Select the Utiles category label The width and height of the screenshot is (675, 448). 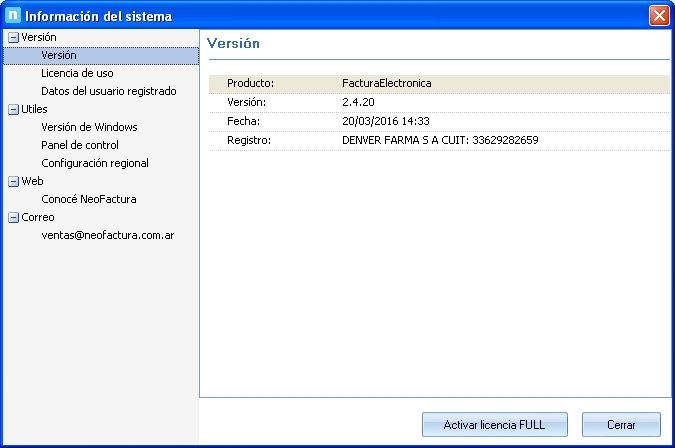(x=34, y=109)
